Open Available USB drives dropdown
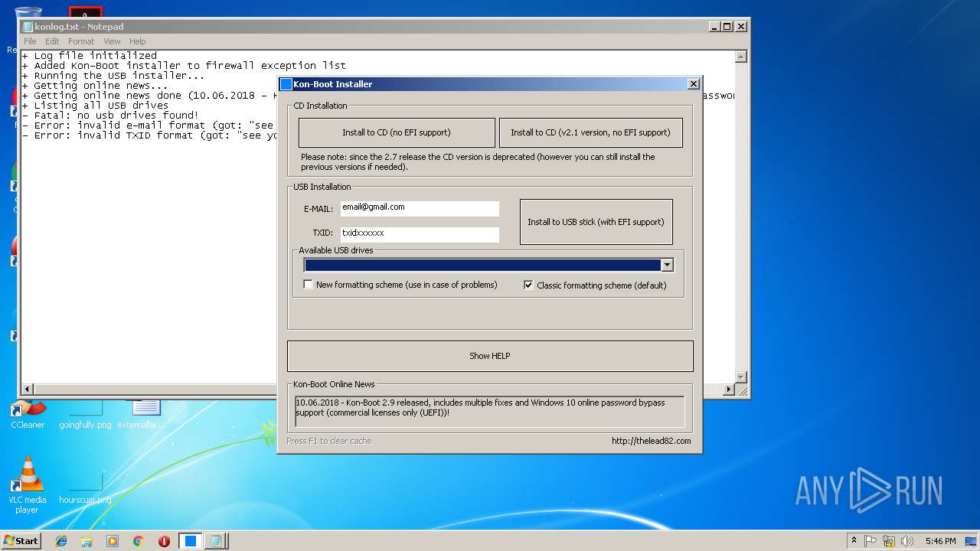980x551 pixels. pyautogui.click(x=667, y=265)
